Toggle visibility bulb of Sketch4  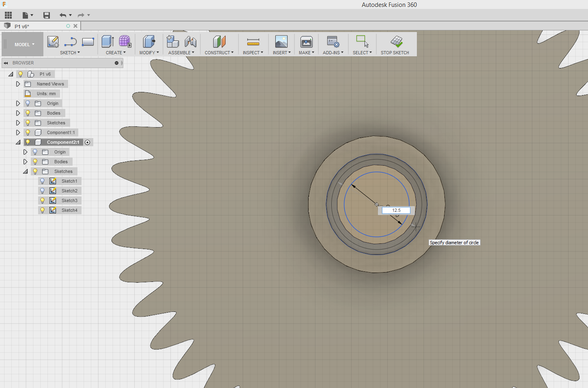point(43,210)
